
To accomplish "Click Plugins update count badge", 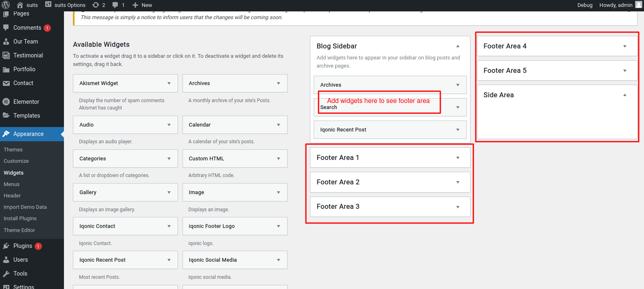I will [38, 246].
